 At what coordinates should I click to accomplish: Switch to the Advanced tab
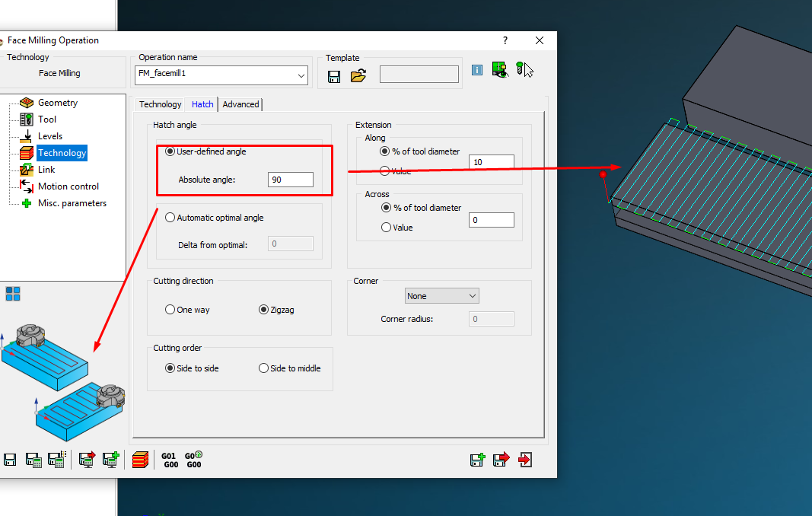(240, 104)
